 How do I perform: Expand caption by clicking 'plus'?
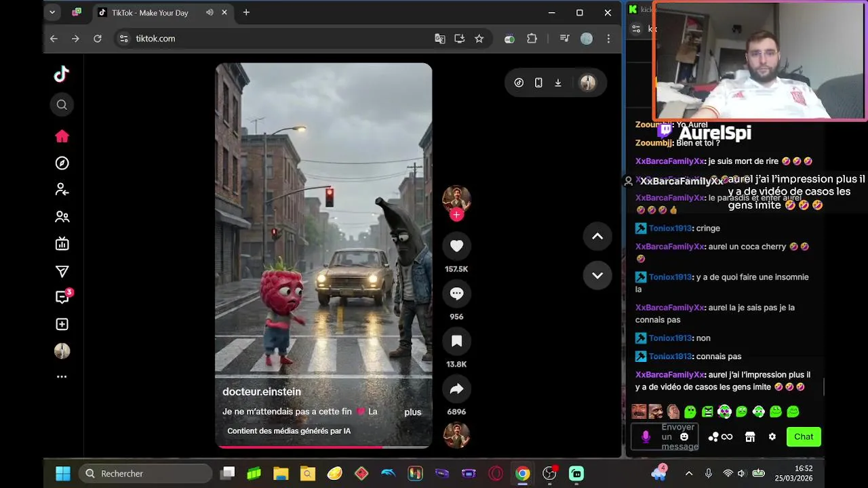(413, 412)
